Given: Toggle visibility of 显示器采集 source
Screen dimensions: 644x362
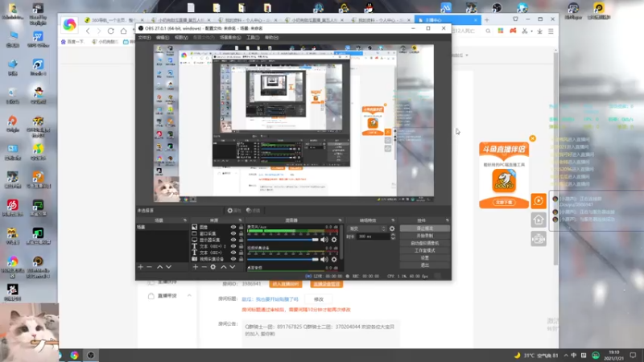Looking at the screenshot, I should click(233, 240).
